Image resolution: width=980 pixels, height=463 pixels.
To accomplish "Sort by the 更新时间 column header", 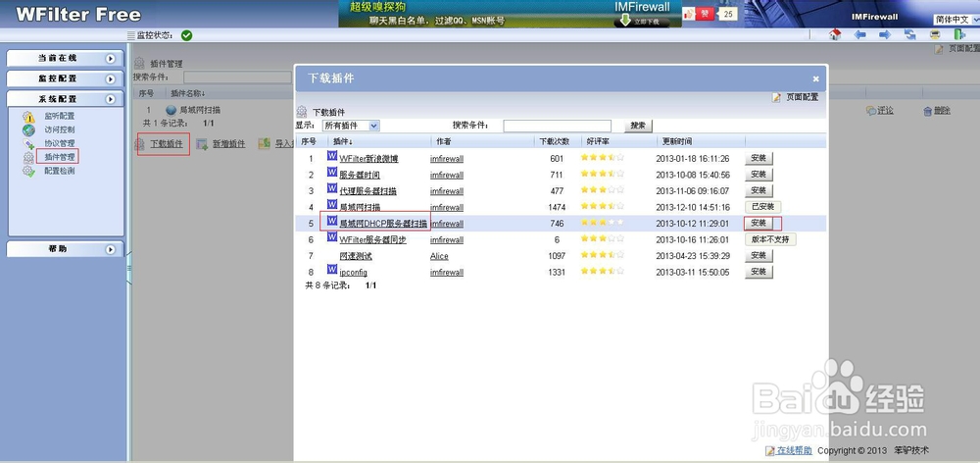I will pyautogui.click(x=677, y=141).
